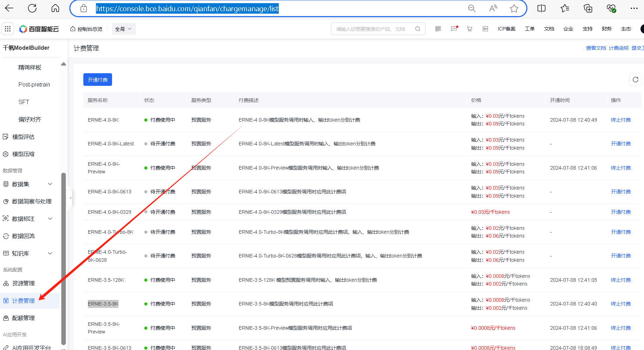Click the 价格 column header
Image resolution: width=644 pixels, height=350 pixels.
pyautogui.click(x=476, y=100)
